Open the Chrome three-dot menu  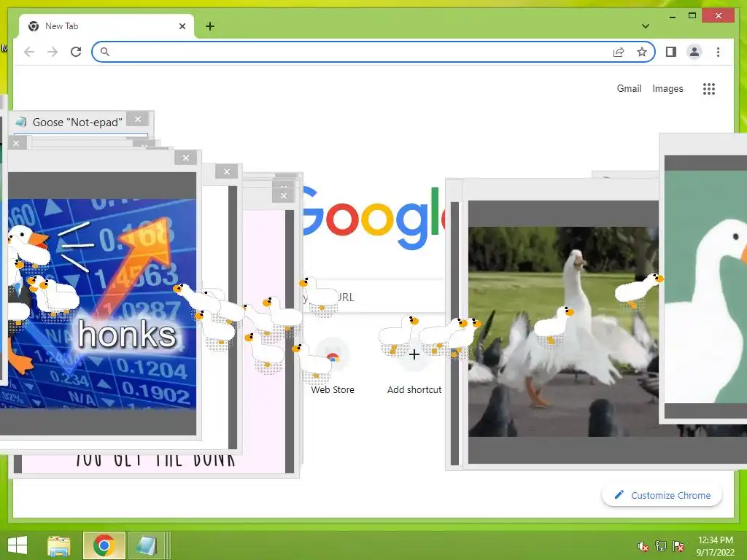pos(718,52)
